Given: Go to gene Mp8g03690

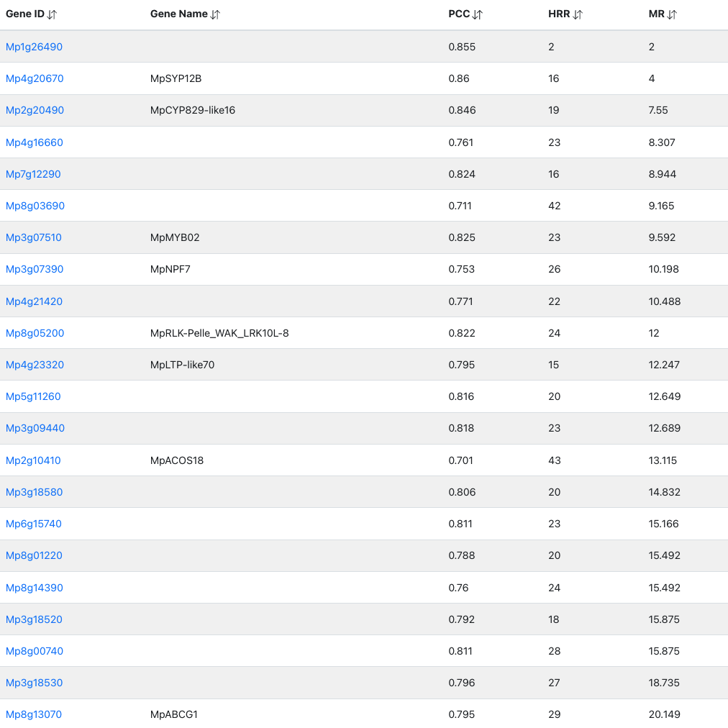Looking at the screenshot, I should click(x=35, y=206).
